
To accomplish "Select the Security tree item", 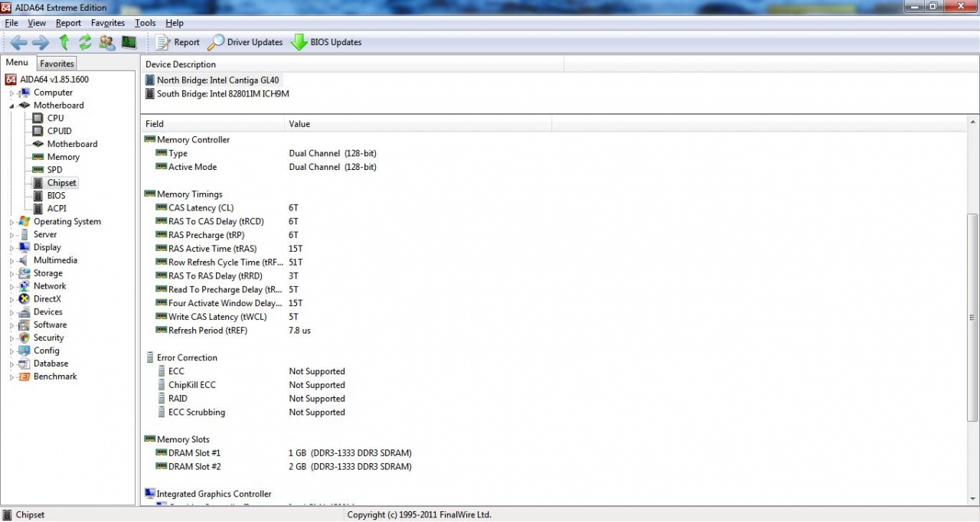I will 49,338.
